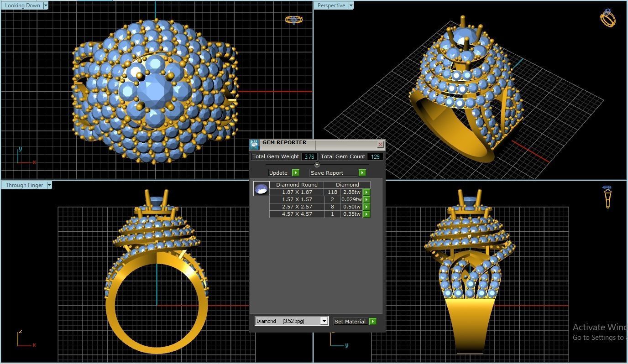Click green arrow for 1.87 X 1.87 row
The height and width of the screenshot is (364, 628).
point(366,192)
